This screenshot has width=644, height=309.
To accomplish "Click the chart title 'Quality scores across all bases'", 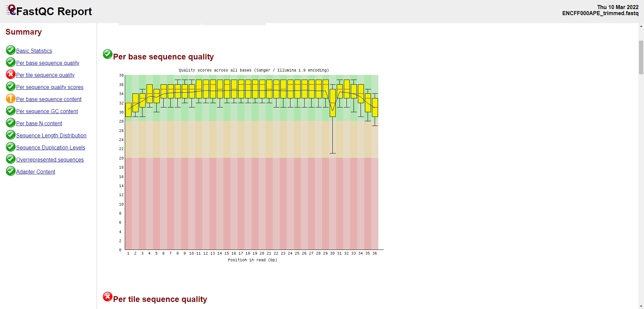I will [x=254, y=70].
